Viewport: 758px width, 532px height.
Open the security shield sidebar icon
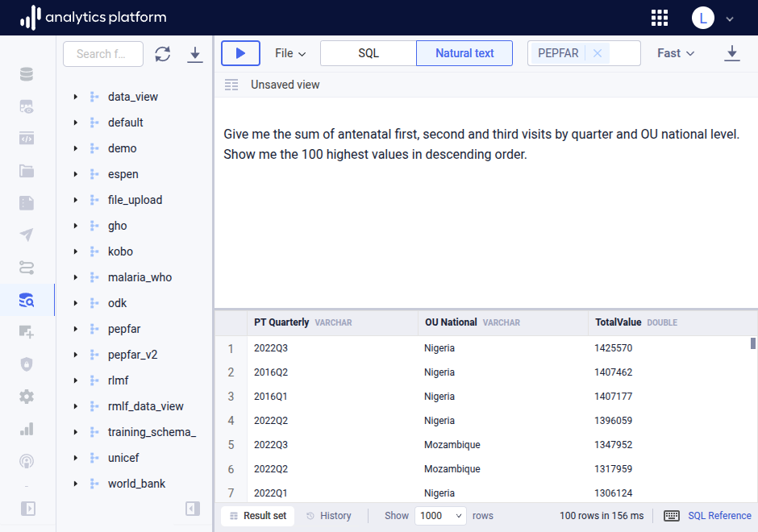click(x=27, y=364)
